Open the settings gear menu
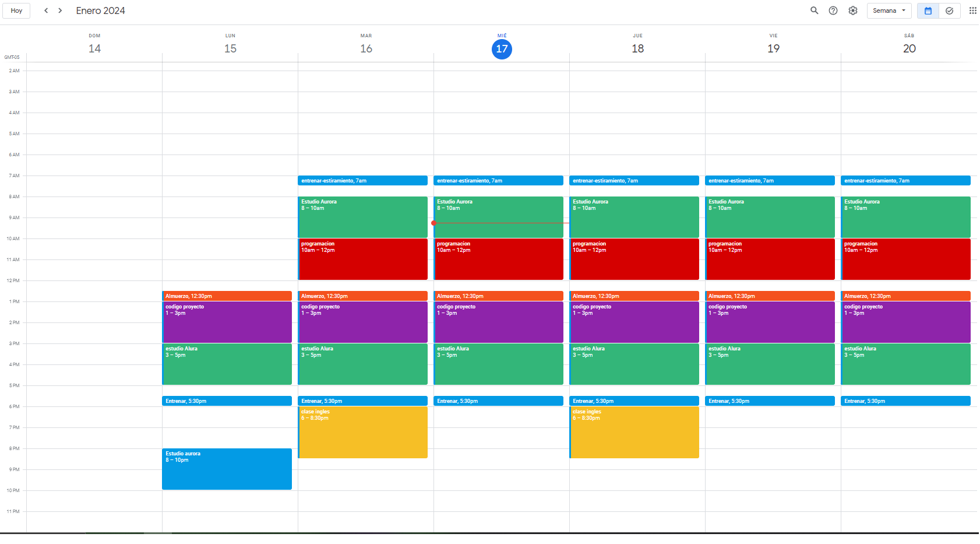This screenshot has height=544, width=980. (x=853, y=10)
